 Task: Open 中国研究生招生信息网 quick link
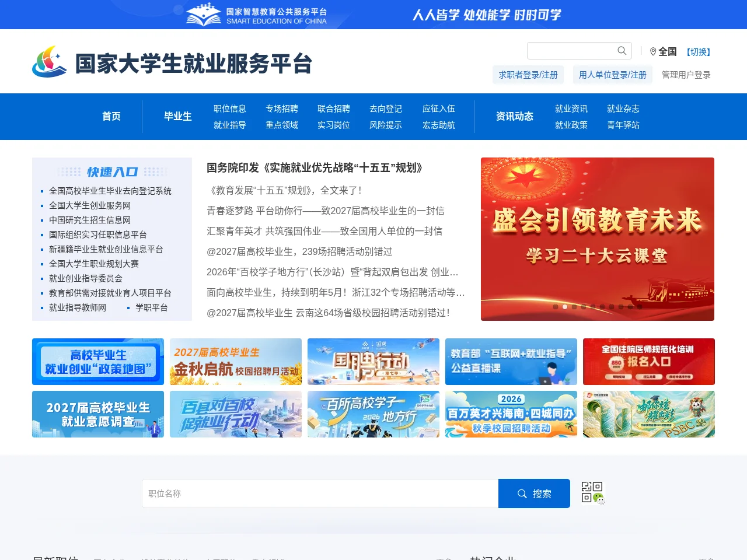tap(90, 220)
